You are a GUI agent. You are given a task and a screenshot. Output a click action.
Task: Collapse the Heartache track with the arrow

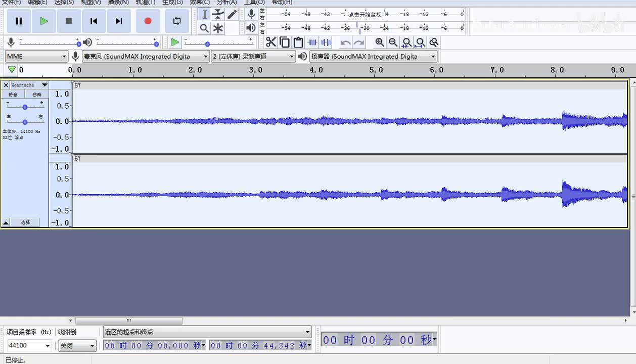pyautogui.click(x=6, y=222)
